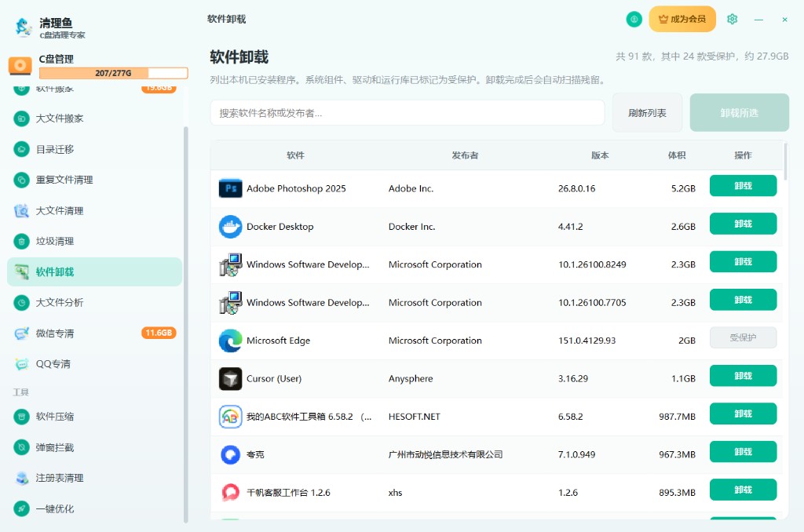Sort by 版本 column header
Viewport: 804px width, 532px height.
(x=600, y=155)
